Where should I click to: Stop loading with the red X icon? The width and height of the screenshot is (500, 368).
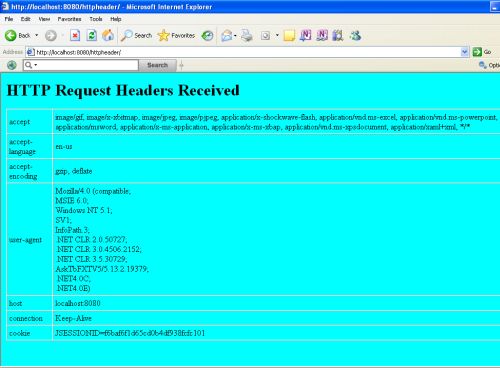[75, 35]
